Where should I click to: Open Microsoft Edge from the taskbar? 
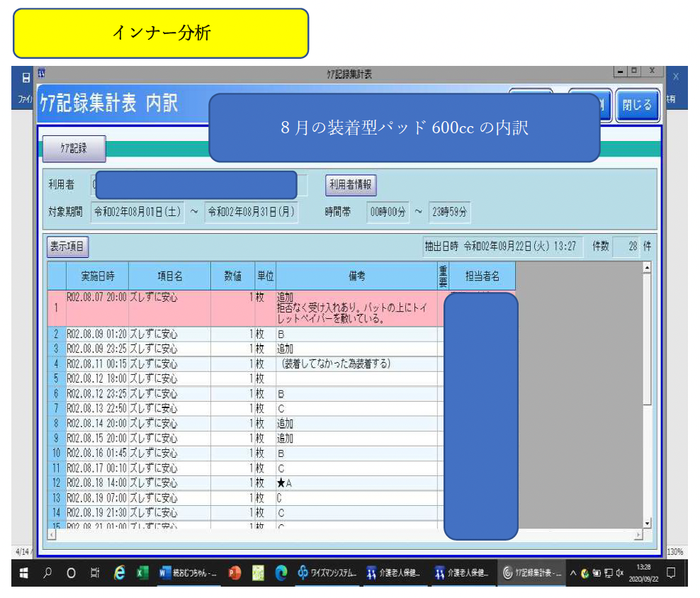coord(281,573)
